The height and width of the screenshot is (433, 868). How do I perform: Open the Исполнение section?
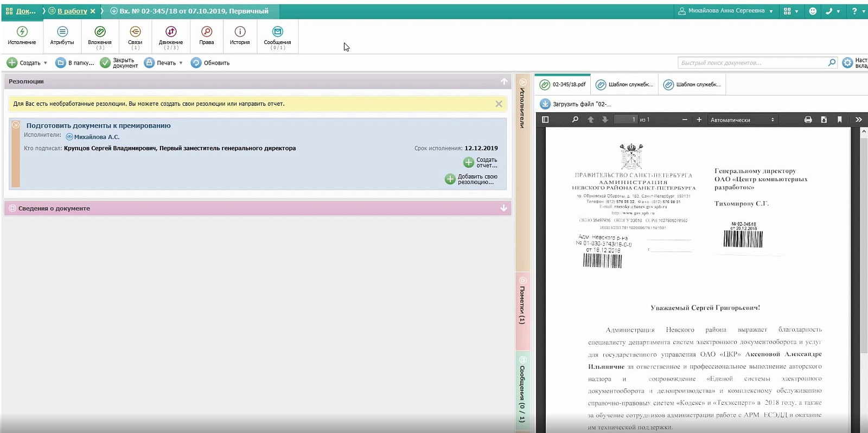click(x=22, y=36)
